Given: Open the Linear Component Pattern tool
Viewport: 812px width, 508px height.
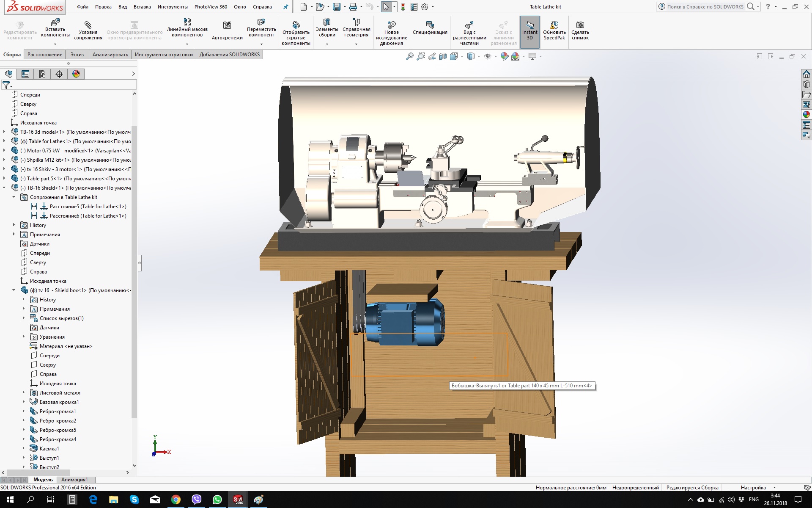Looking at the screenshot, I should (x=187, y=22).
